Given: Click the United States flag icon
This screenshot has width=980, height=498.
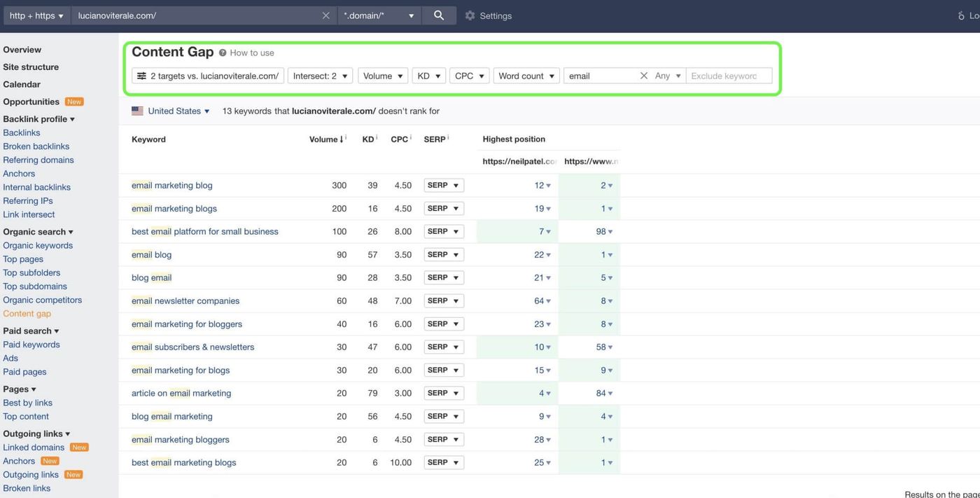Looking at the screenshot, I should [137, 111].
